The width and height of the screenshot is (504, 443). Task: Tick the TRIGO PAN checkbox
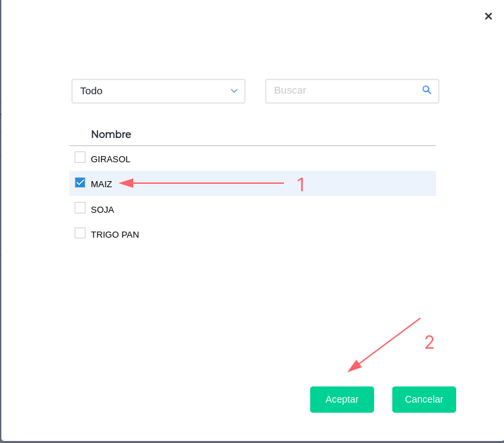(x=80, y=233)
